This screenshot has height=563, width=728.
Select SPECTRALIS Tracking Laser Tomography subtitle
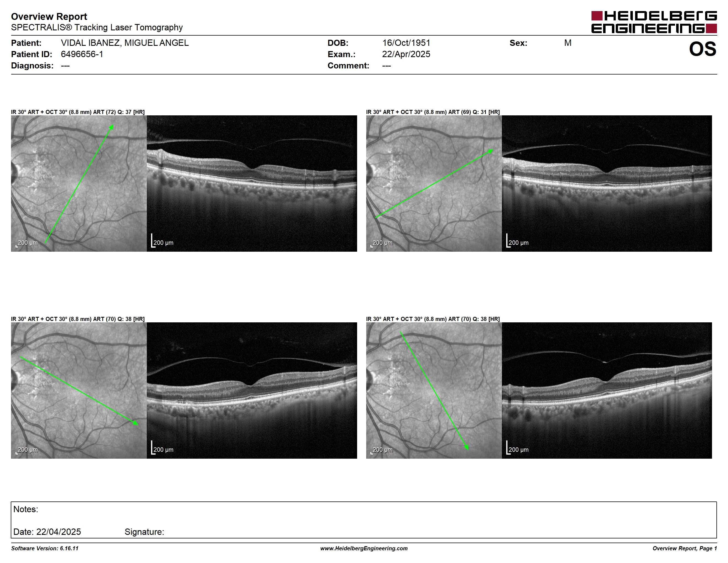click(x=97, y=27)
